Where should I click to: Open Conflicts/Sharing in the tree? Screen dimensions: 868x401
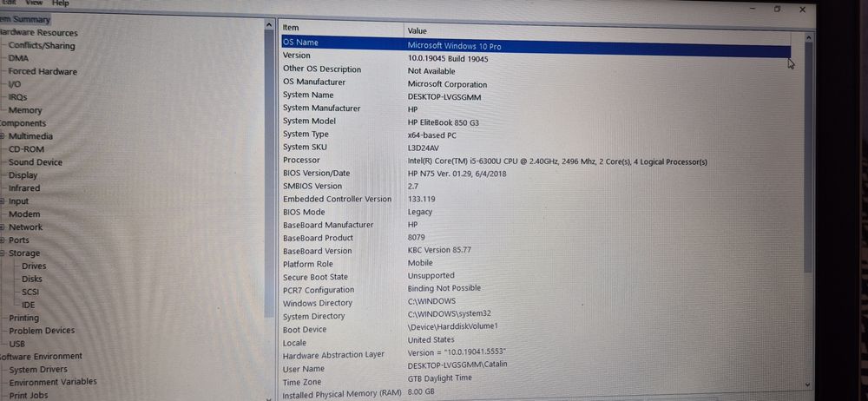pyautogui.click(x=42, y=46)
